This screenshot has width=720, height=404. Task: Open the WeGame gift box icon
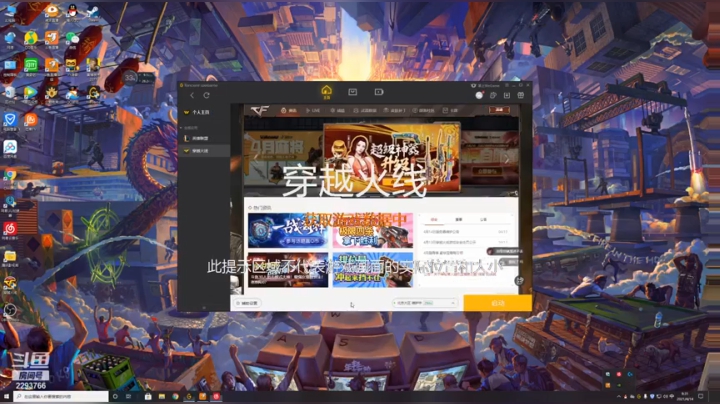(521, 95)
